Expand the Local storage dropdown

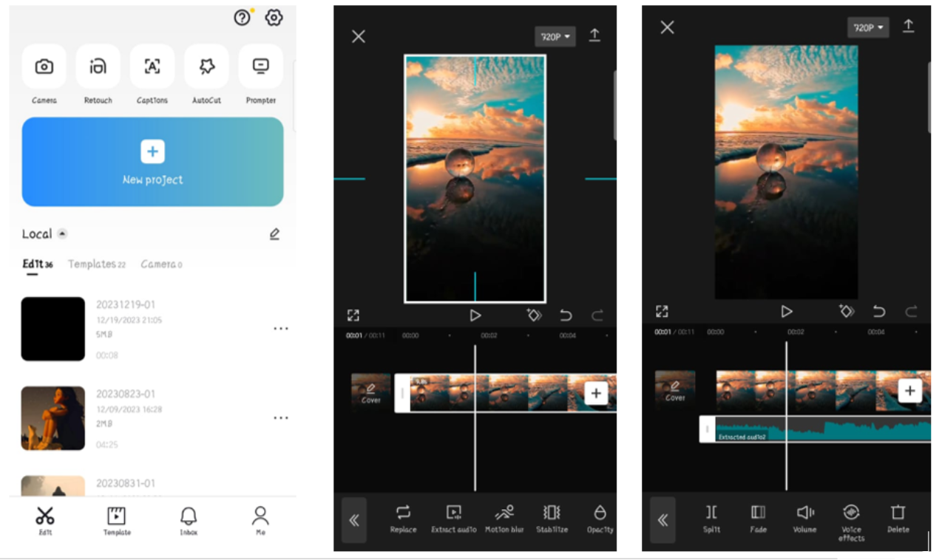tap(62, 234)
